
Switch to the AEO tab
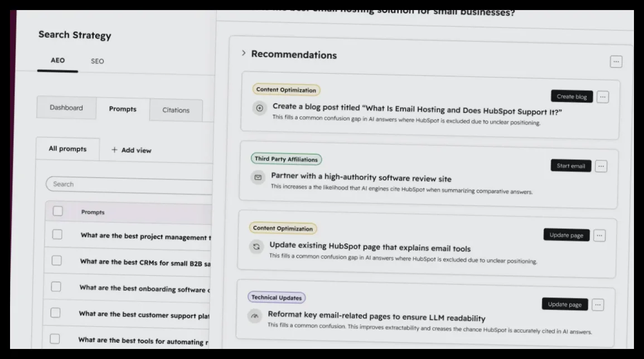57,60
